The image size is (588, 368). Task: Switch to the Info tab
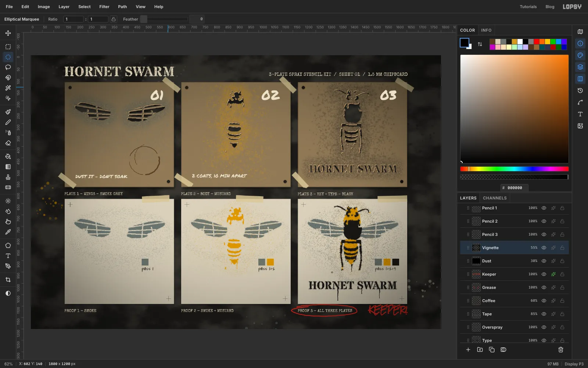(486, 30)
